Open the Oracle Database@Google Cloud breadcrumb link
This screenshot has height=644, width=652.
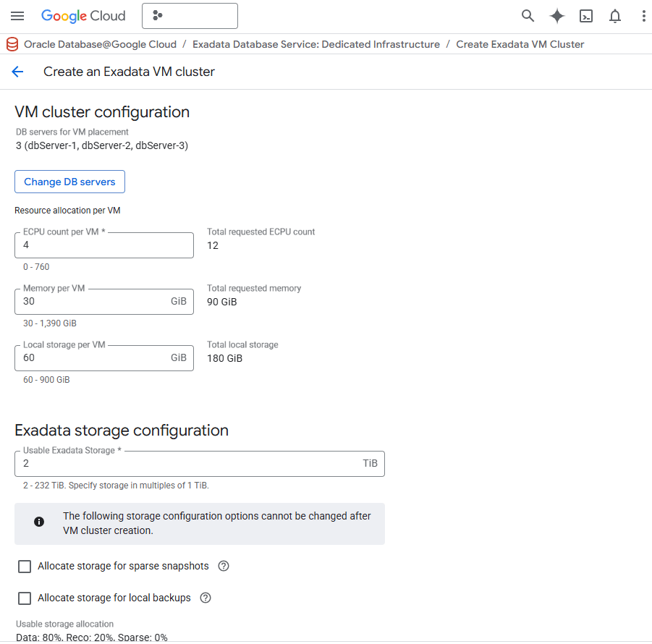coord(100,44)
